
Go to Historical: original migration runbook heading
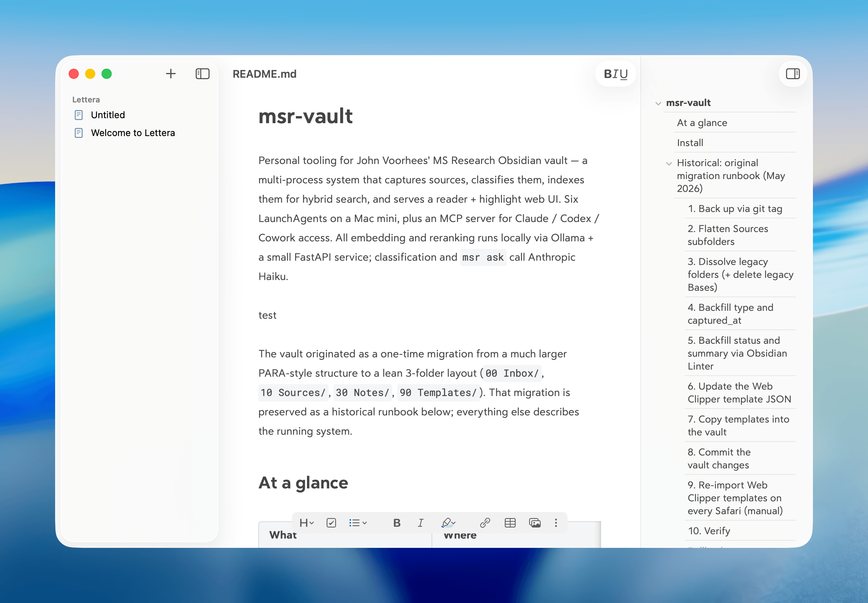coord(731,176)
